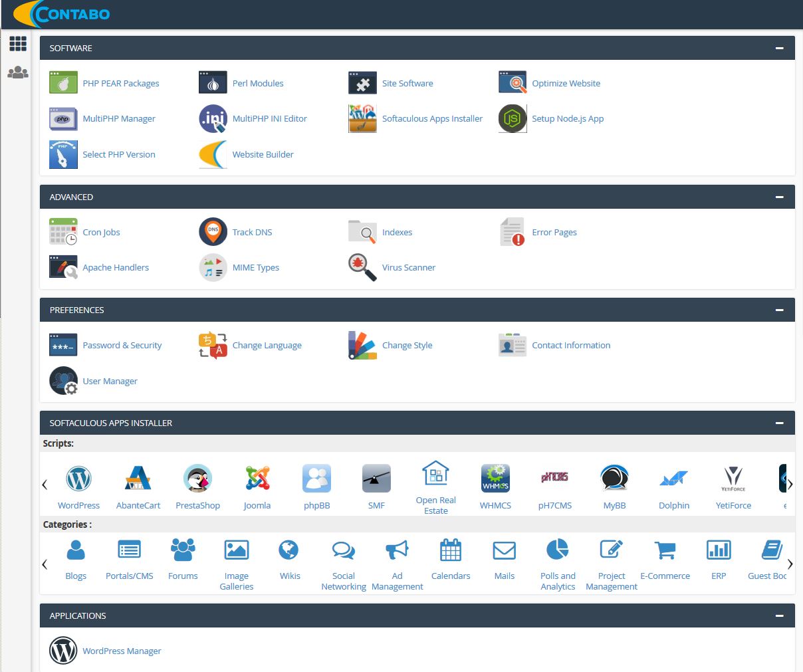Open the User Manager icon
The width and height of the screenshot is (803, 672).
click(x=63, y=381)
